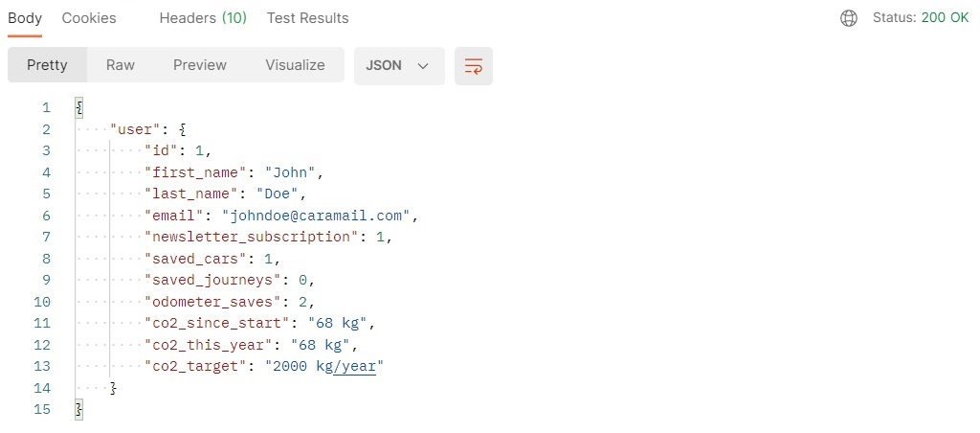The height and width of the screenshot is (433, 980).
Task: Click the network globe icon
Action: tap(848, 18)
